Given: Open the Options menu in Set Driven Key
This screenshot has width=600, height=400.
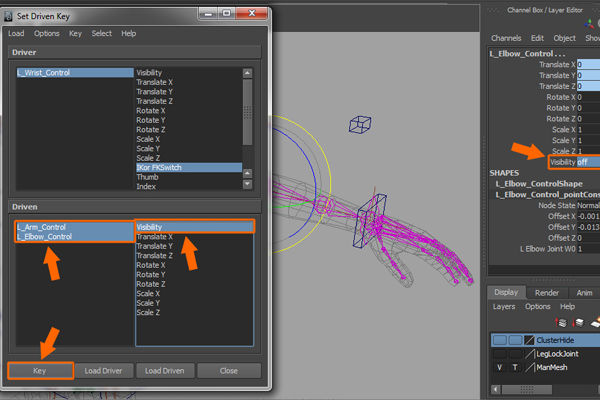Looking at the screenshot, I should pos(47,33).
